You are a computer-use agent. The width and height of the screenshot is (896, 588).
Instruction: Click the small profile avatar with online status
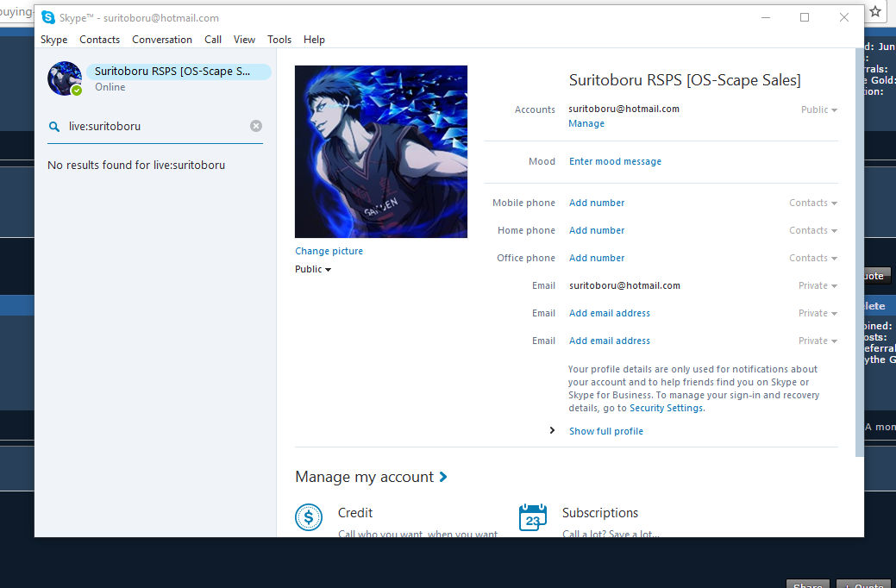[65, 78]
